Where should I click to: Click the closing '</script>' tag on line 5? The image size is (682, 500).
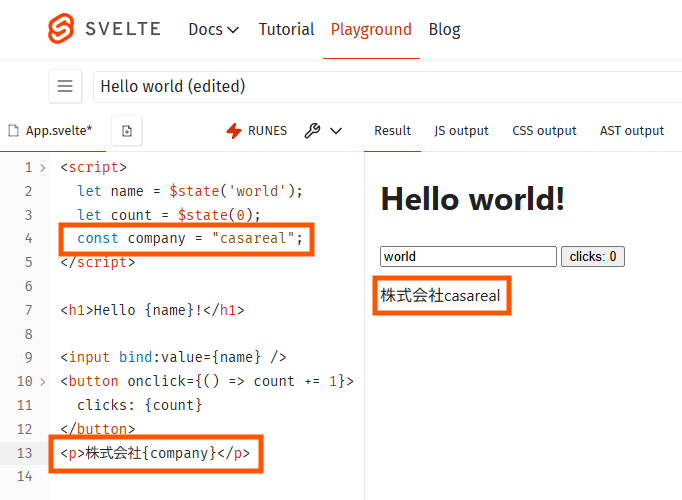pyautogui.click(x=98, y=263)
